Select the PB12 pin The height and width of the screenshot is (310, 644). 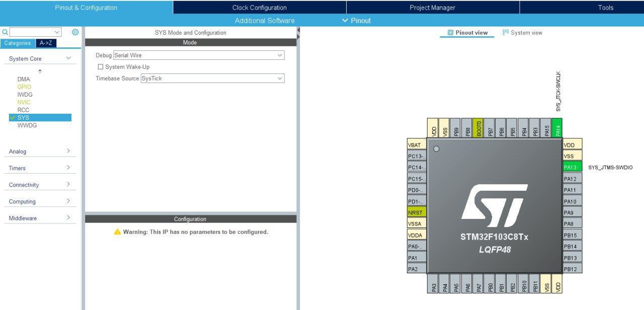tap(573, 269)
